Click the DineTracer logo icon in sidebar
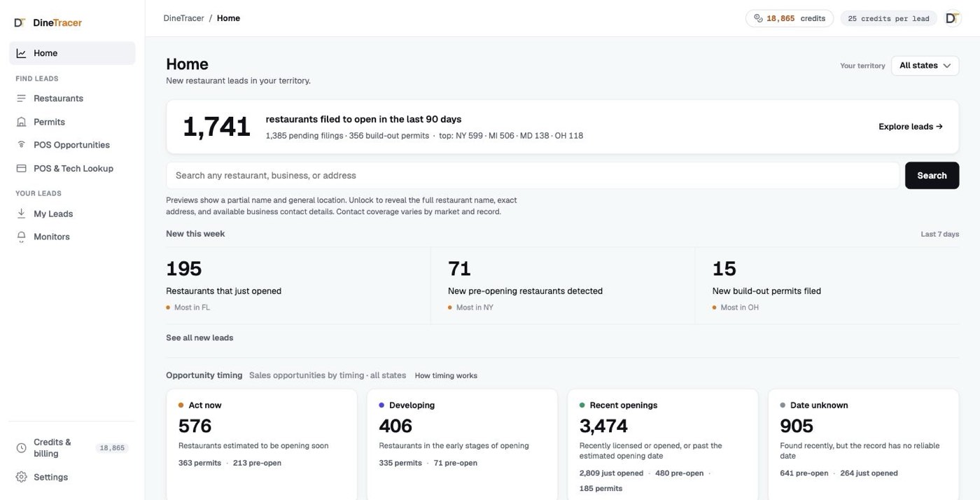The image size is (980, 500). click(20, 23)
